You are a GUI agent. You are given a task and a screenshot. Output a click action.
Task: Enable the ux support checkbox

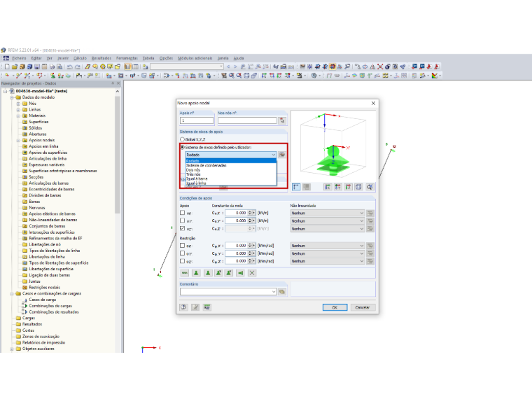click(183, 213)
